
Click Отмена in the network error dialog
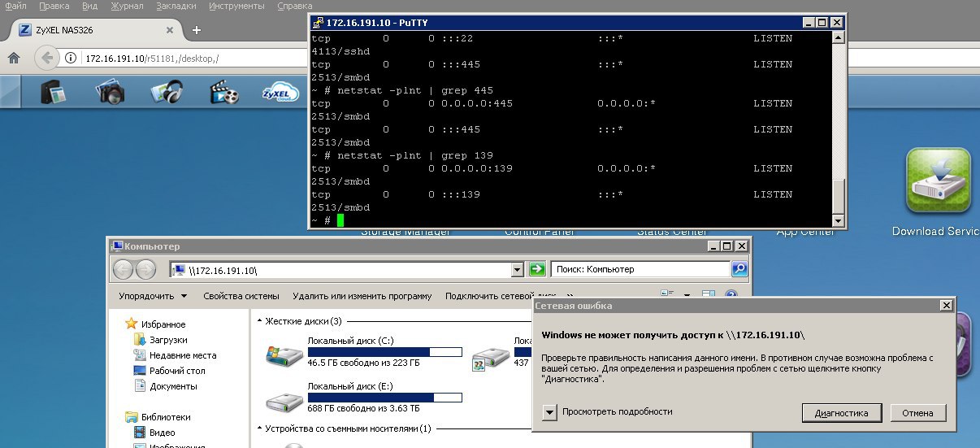click(x=918, y=413)
